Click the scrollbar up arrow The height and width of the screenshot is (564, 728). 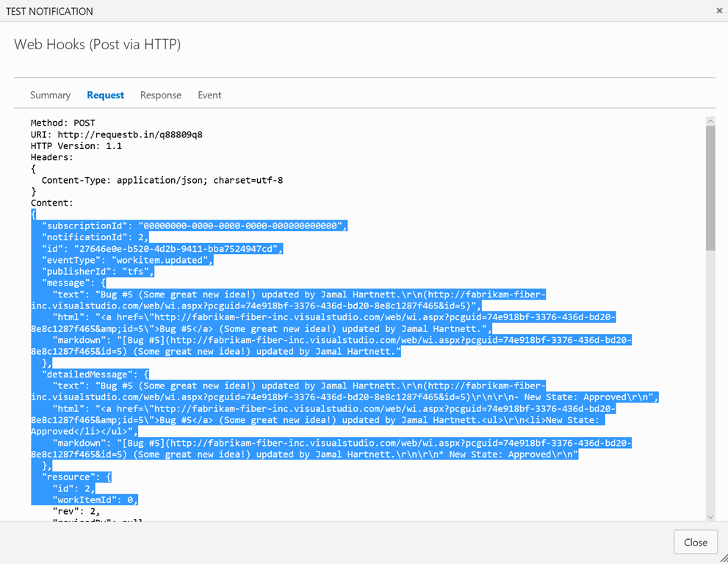tap(710, 121)
